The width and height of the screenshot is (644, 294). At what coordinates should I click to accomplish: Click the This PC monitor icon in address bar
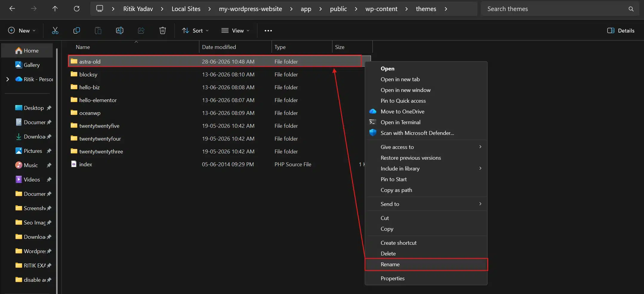click(x=100, y=9)
